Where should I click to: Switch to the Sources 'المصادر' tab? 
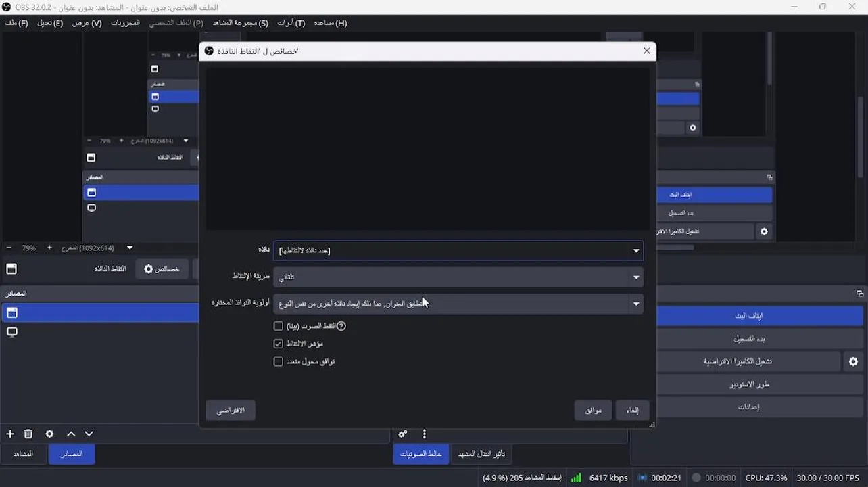coord(72,454)
